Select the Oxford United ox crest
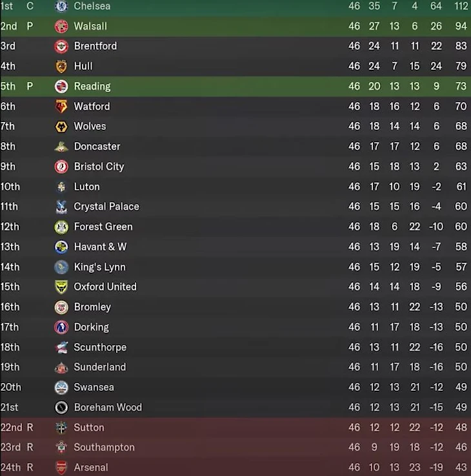This screenshot has width=471, height=476. pos(61,287)
